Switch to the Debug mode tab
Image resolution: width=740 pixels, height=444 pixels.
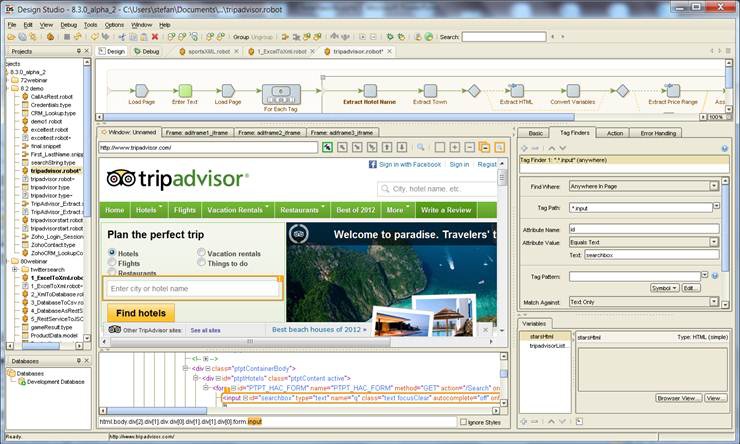147,51
